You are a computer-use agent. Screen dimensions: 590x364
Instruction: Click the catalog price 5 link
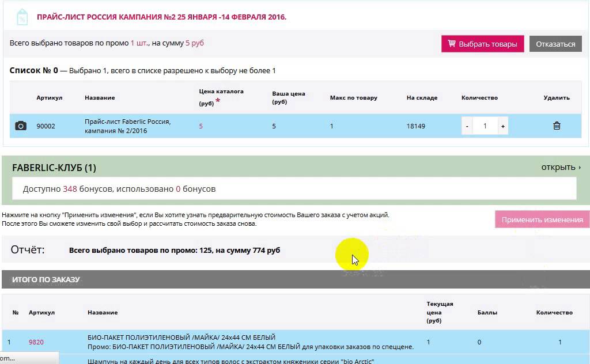point(201,126)
